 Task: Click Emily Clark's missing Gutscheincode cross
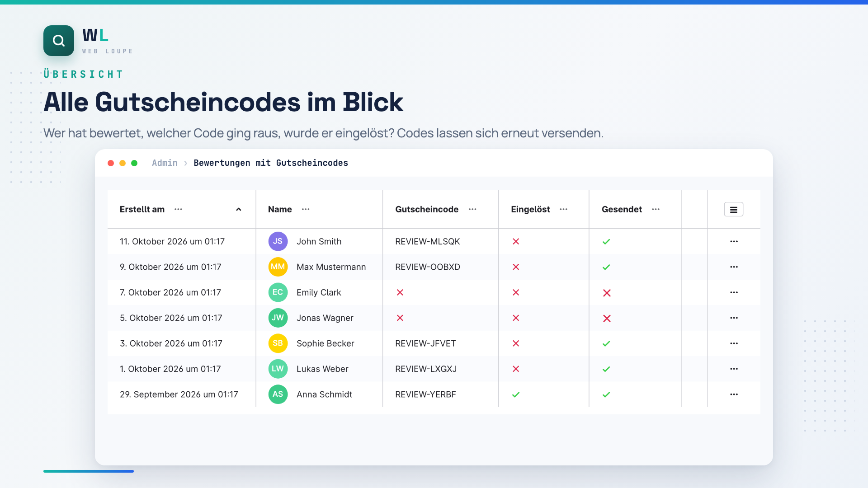400,292
